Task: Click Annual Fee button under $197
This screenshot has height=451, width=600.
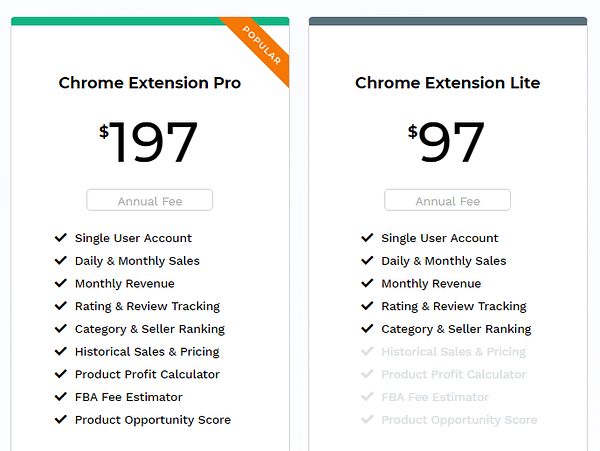Action: point(150,200)
